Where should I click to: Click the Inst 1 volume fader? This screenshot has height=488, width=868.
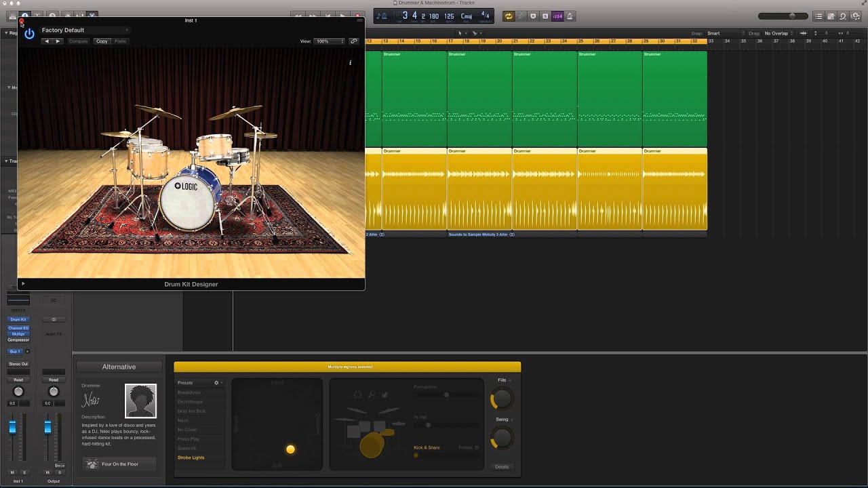pos(12,426)
